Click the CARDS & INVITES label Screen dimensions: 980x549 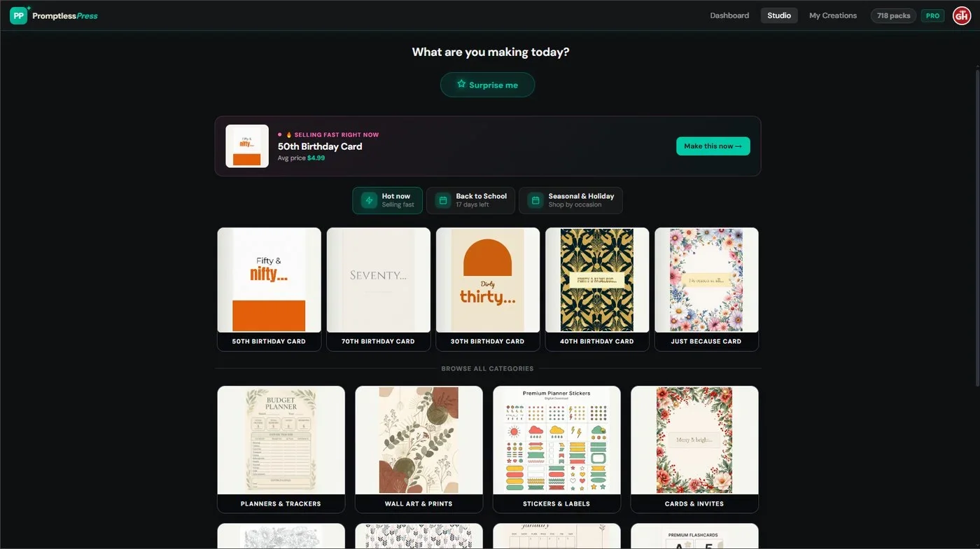point(694,504)
